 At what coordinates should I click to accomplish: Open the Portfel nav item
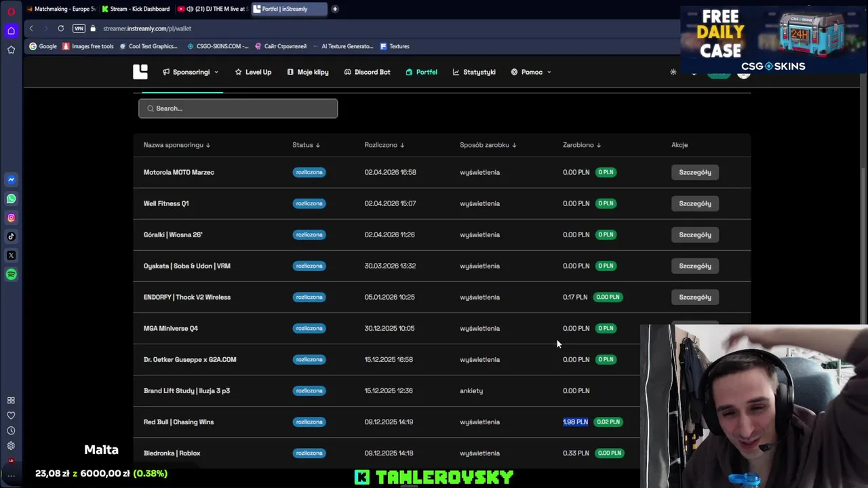click(421, 72)
